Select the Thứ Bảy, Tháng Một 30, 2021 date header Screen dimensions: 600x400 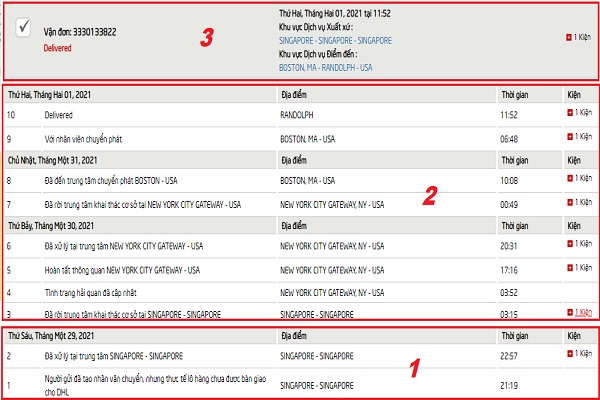[x=53, y=224]
